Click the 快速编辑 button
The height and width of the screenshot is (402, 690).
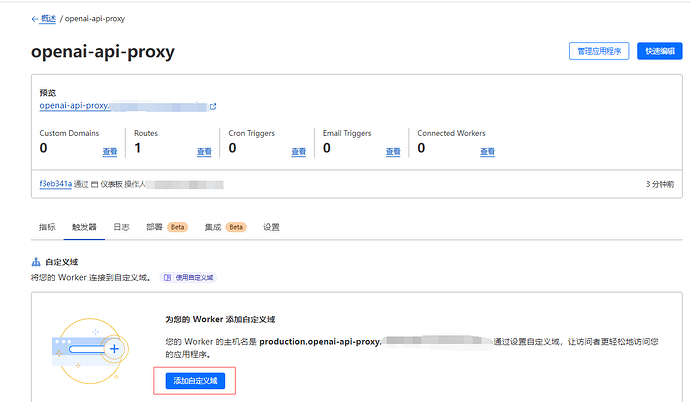(x=660, y=51)
